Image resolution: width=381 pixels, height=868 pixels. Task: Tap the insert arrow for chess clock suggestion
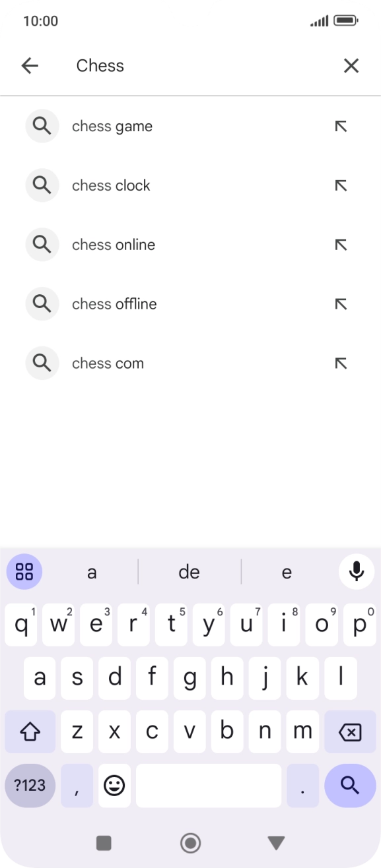coord(340,185)
